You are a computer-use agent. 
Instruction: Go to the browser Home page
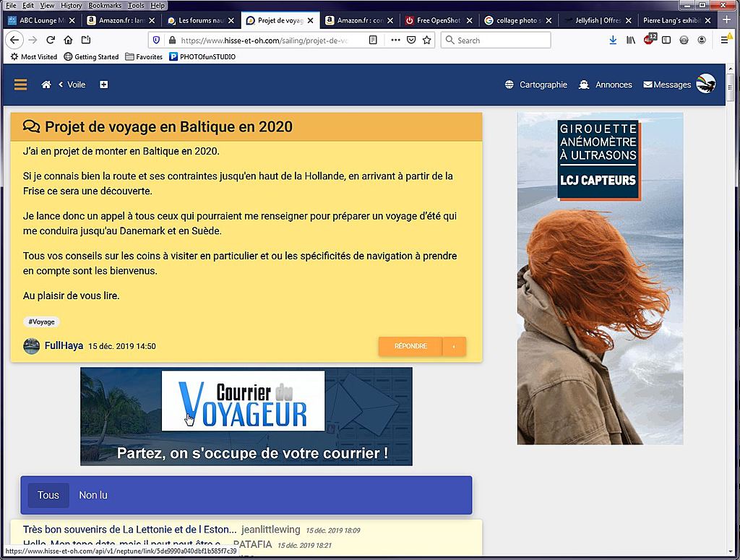[x=69, y=40]
